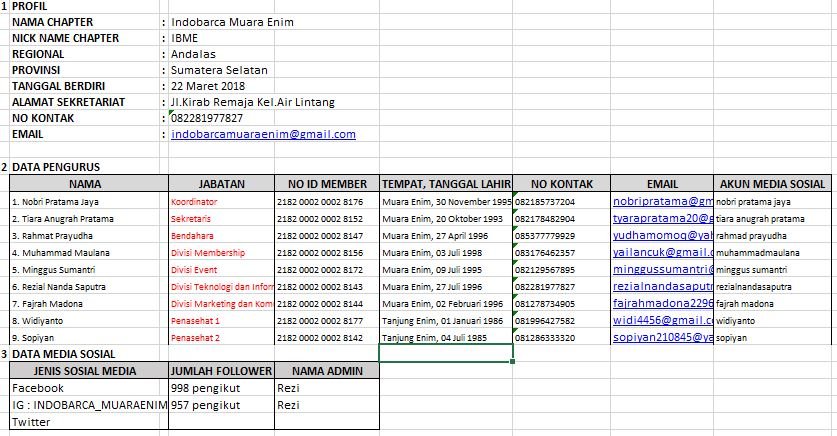The image size is (837, 436).
Task: Open the rezialnandasaputr email link
Action: click(x=662, y=287)
